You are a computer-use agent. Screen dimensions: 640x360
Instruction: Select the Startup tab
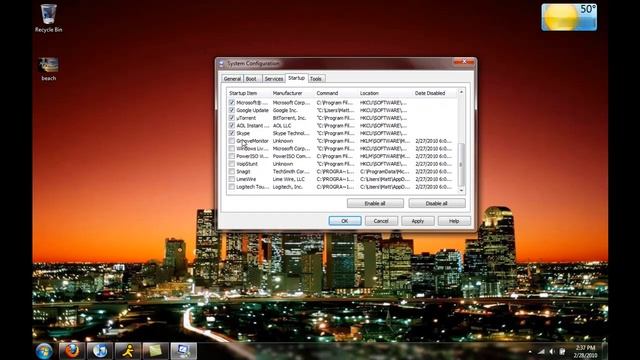pos(296,78)
